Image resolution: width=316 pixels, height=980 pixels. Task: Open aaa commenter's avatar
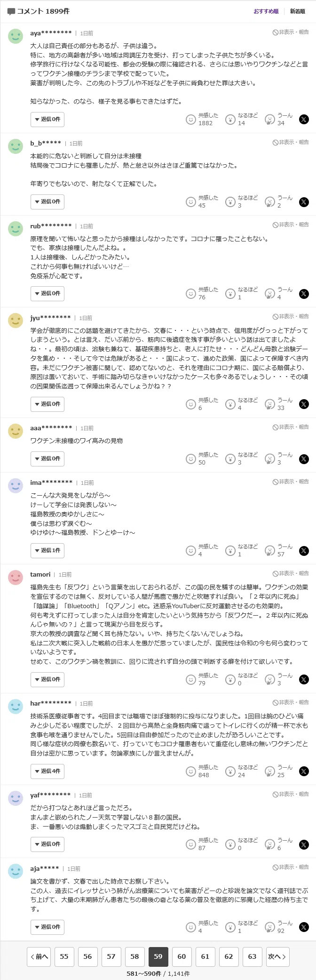[16, 431]
